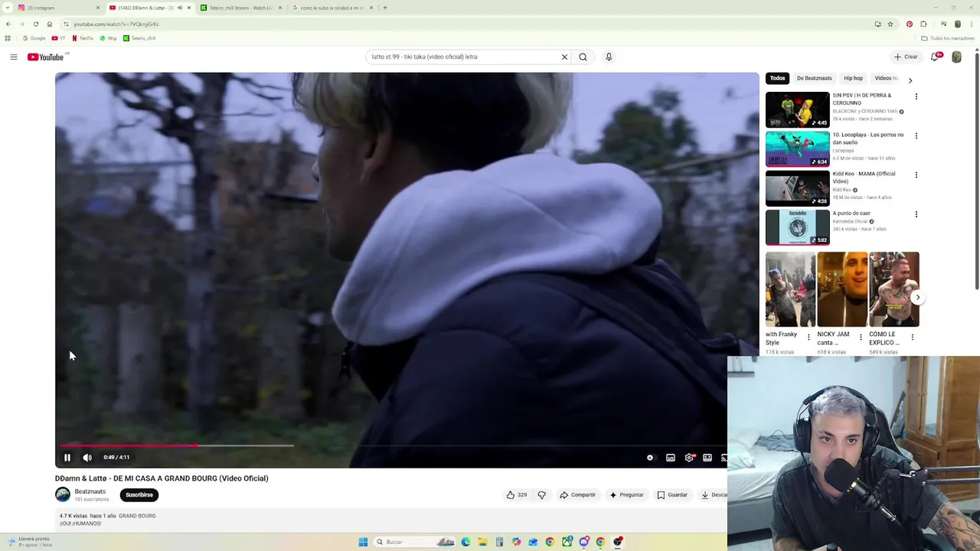Select the Todos filter chip
Image resolution: width=980 pixels, height=551 pixels.
click(x=778, y=78)
